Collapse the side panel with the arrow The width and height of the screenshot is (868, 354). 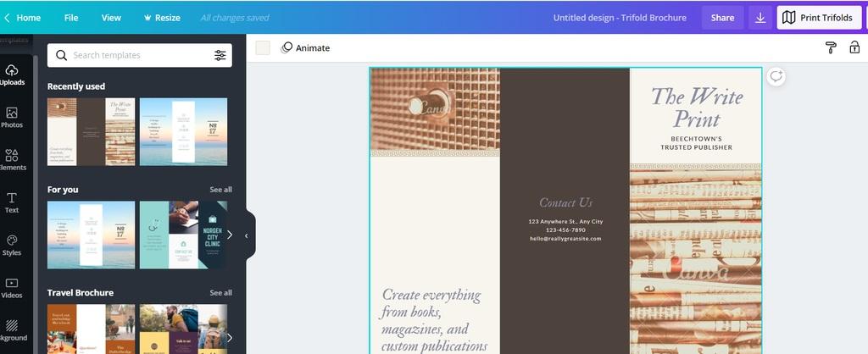point(247,235)
